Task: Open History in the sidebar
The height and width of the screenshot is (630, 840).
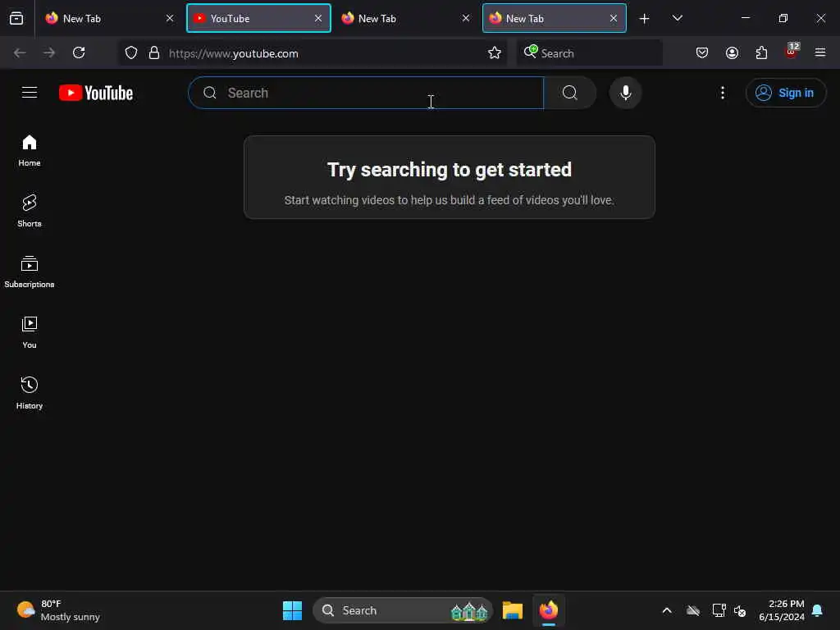Action: point(30,393)
